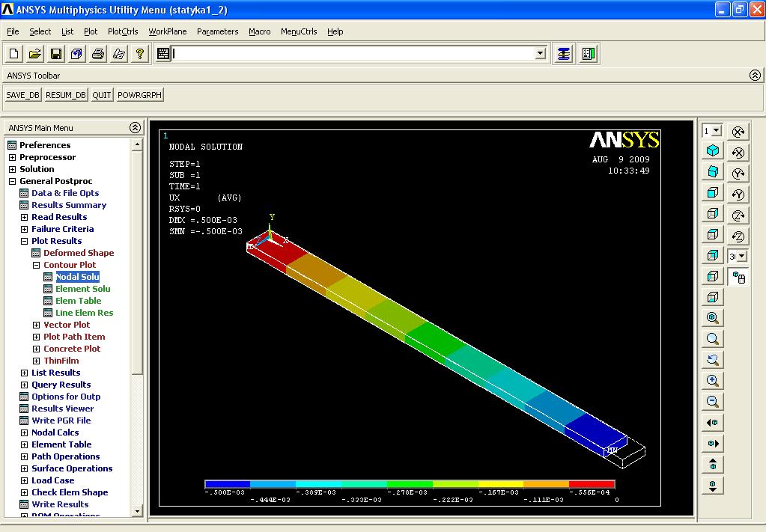Open Options for Outp item
The image size is (766, 532).
tap(66, 397)
